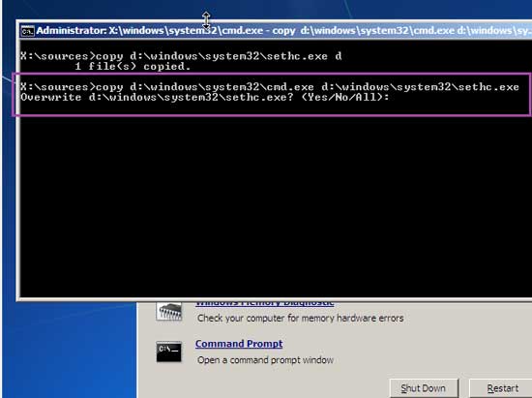Click the first copy sethc.exe command line
Image resolution: width=532 pixels, height=398 pixels.
[181, 56]
